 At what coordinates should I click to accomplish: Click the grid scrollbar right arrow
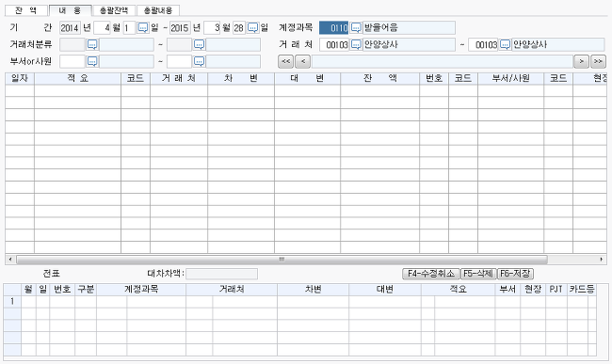coord(602,260)
